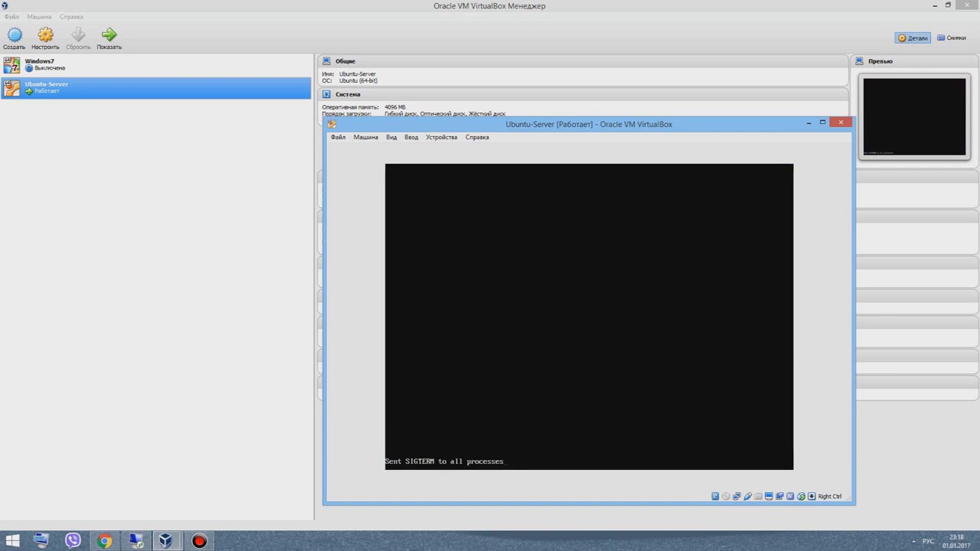Collapse the Превью section header

pyautogui.click(x=915, y=61)
